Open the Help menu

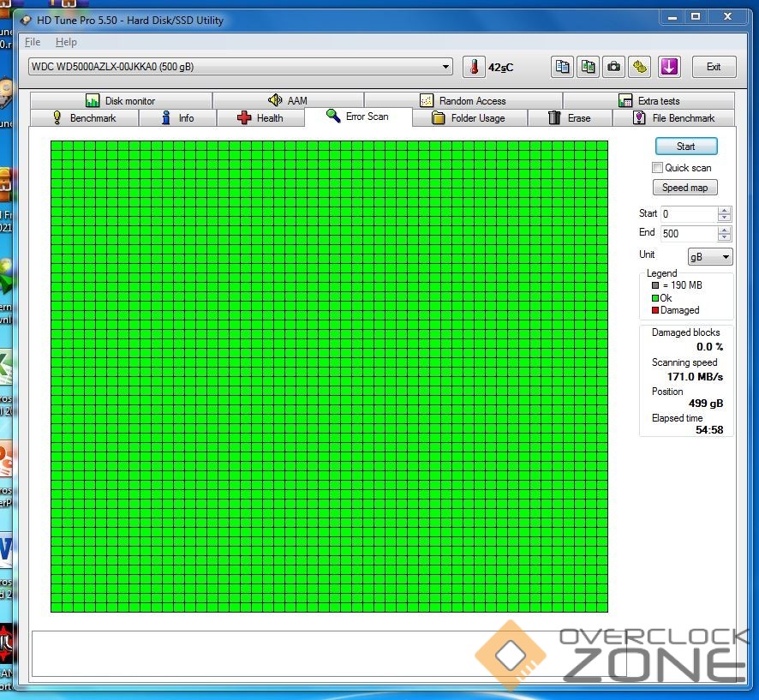coord(66,42)
